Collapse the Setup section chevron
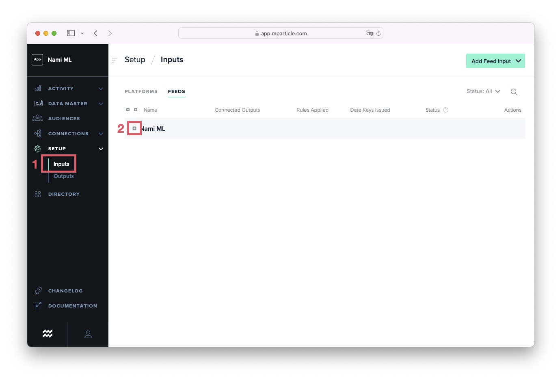Screen dimensions: 558x392 pyautogui.click(x=101, y=149)
